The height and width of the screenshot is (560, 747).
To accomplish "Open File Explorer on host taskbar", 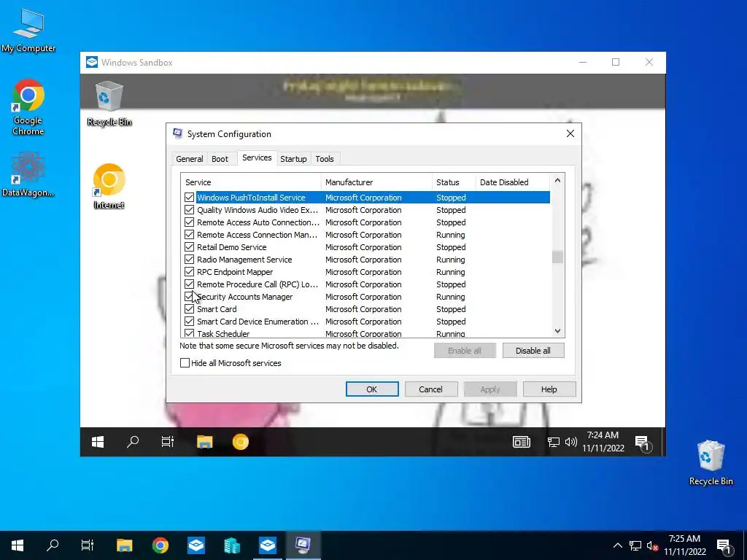I will (x=124, y=545).
